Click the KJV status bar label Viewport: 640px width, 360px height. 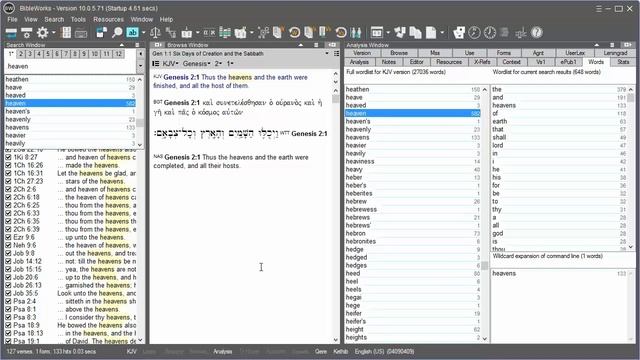(x=131, y=351)
